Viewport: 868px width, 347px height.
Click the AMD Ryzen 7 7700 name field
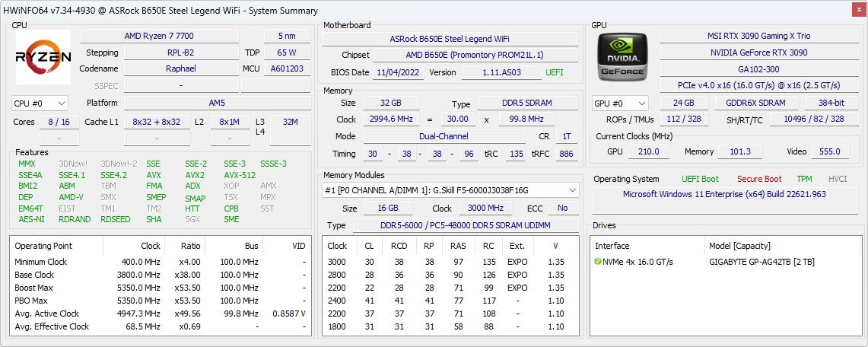pos(170,36)
